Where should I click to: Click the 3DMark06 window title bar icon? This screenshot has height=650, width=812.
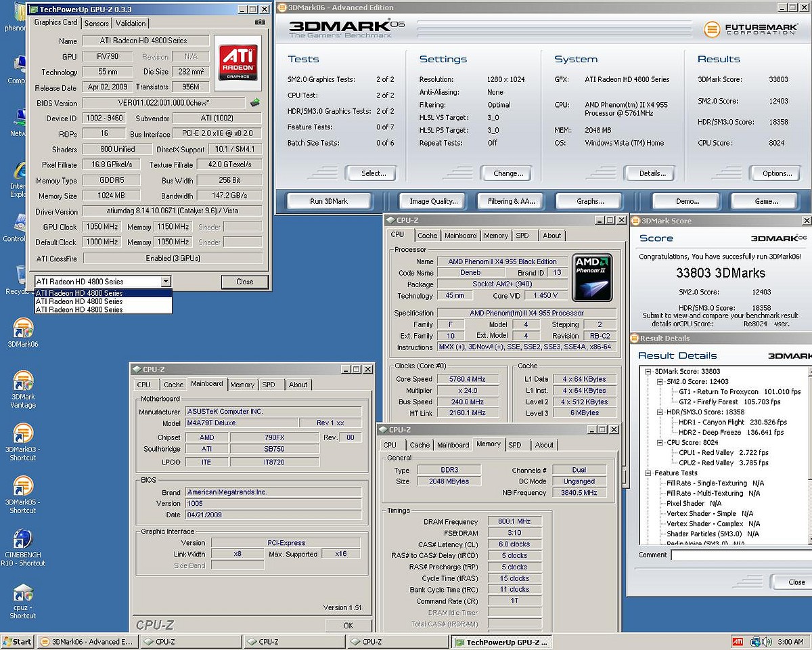tap(282, 7)
